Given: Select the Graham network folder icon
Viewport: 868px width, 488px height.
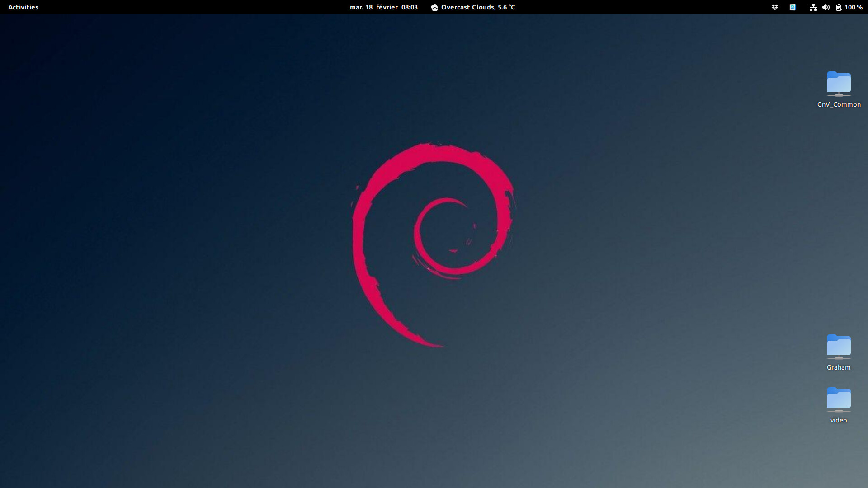Looking at the screenshot, I should coord(839,347).
